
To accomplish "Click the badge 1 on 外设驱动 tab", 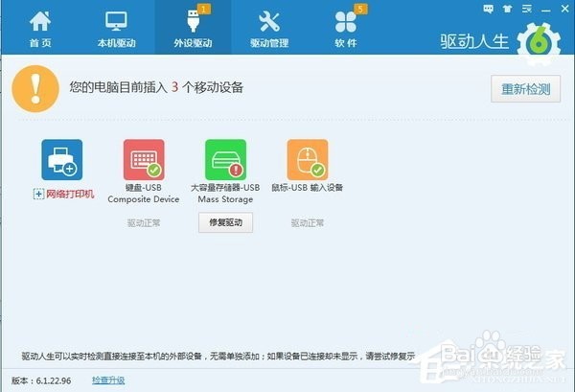I will point(204,9).
